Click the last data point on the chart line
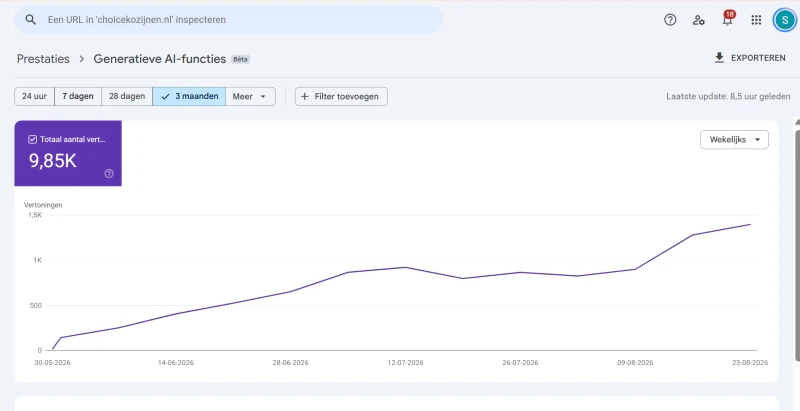This screenshot has width=800, height=411. click(x=751, y=224)
